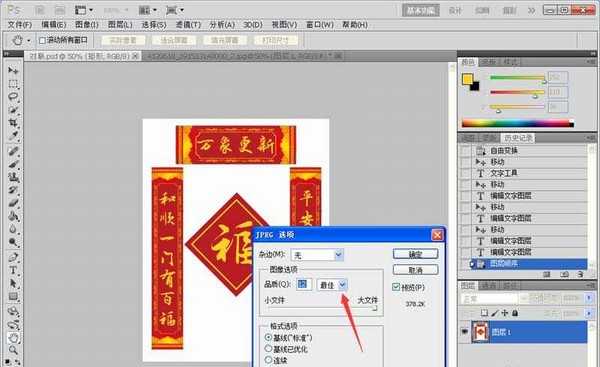Viewport: 600px width, 367px height.
Task: Select the 连续 radio option
Action: coord(268,360)
